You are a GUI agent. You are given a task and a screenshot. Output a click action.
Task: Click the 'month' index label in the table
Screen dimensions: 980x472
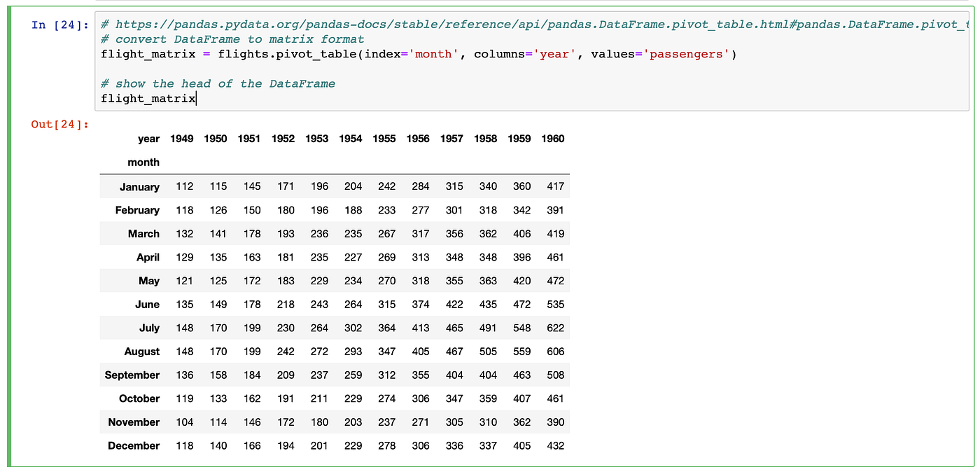(x=144, y=162)
